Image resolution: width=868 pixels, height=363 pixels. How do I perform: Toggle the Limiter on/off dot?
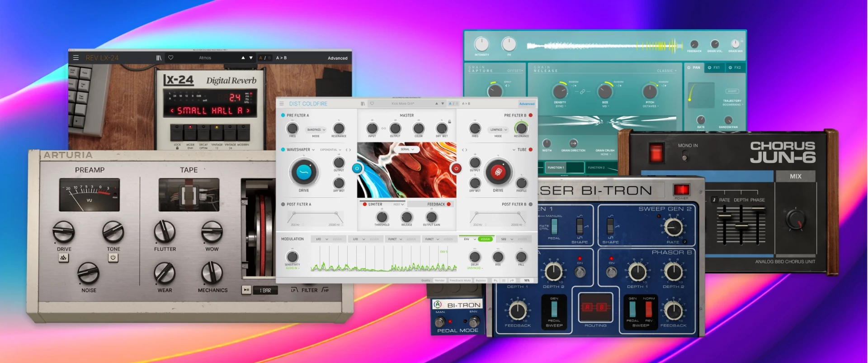coord(365,204)
